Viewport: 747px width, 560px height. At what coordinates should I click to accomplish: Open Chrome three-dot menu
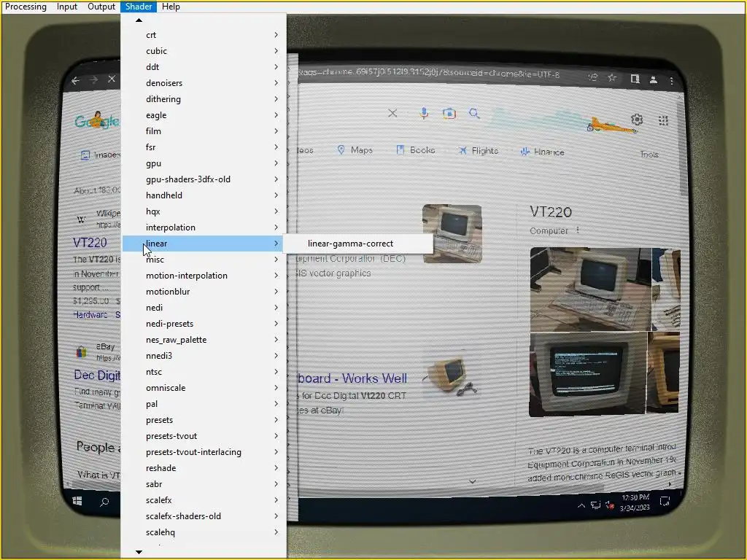click(x=672, y=81)
